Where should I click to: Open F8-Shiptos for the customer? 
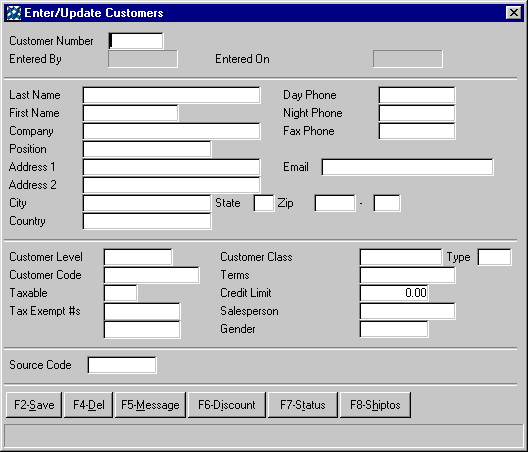click(375, 405)
